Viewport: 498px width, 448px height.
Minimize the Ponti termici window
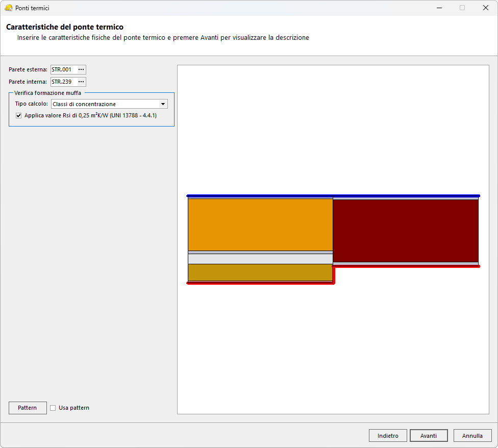[439, 8]
